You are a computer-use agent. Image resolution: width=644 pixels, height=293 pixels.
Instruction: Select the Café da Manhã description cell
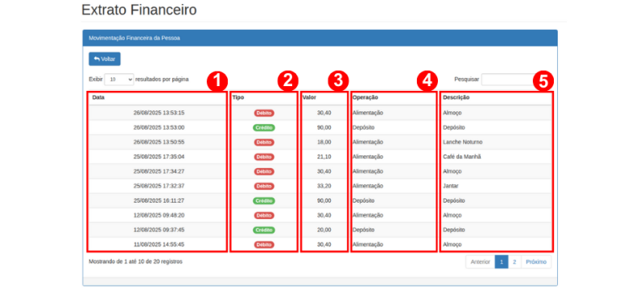click(497, 157)
